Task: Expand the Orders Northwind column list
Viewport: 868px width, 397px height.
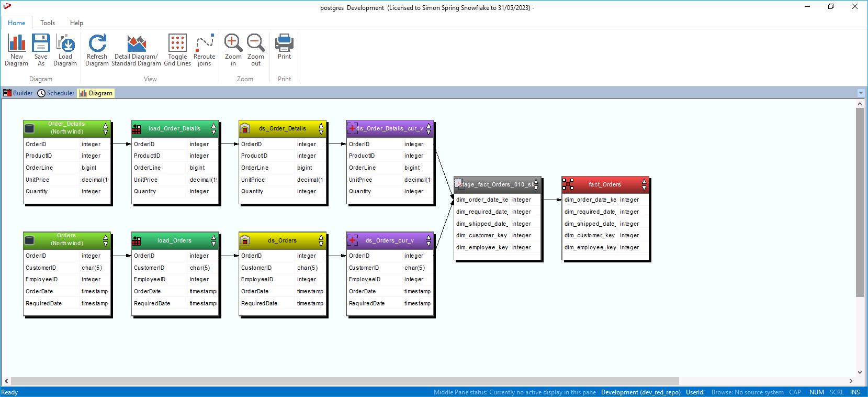Action: pyautogui.click(x=106, y=240)
